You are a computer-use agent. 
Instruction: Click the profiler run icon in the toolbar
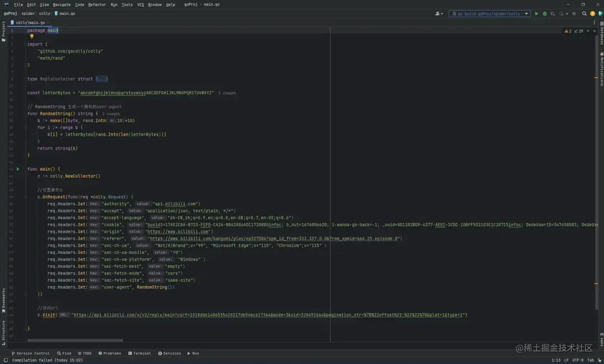[x=560, y=13]
